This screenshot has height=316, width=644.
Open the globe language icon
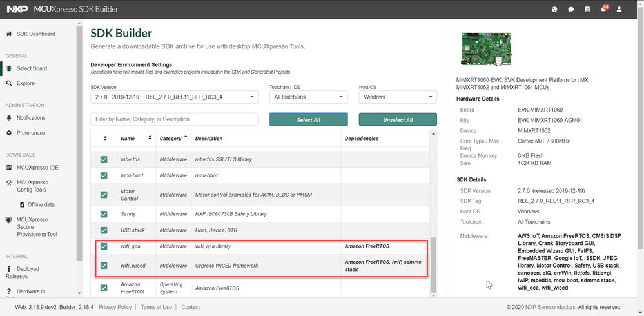coord(554,10)
